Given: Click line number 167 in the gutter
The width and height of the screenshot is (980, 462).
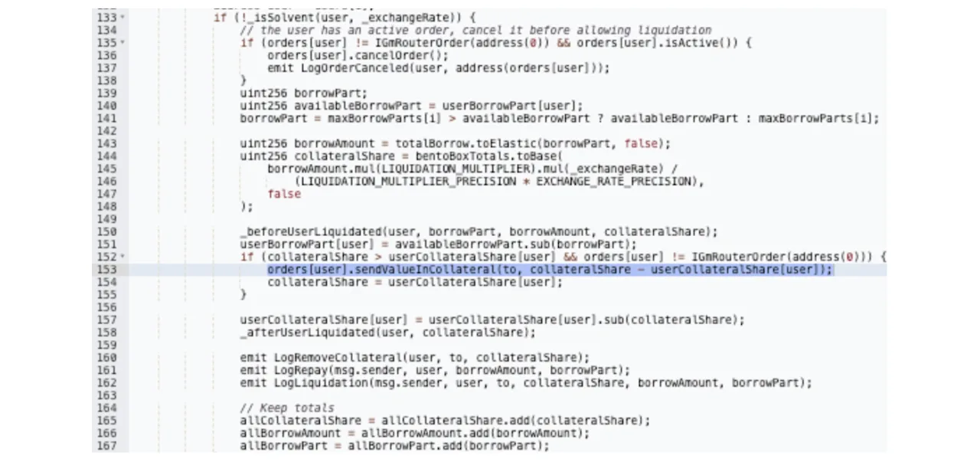Looking at the screenshot, I should (106, 446).
